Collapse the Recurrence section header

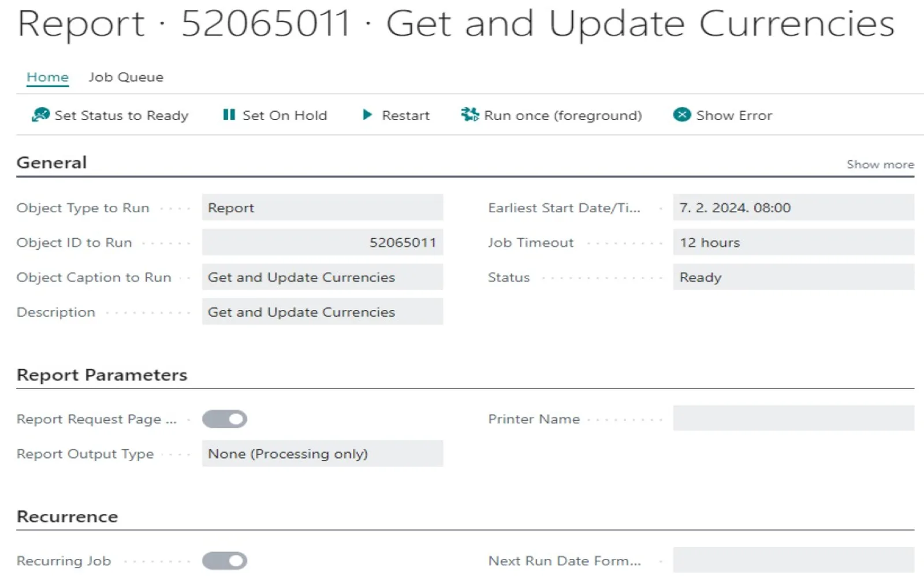[x=67, y=516]
